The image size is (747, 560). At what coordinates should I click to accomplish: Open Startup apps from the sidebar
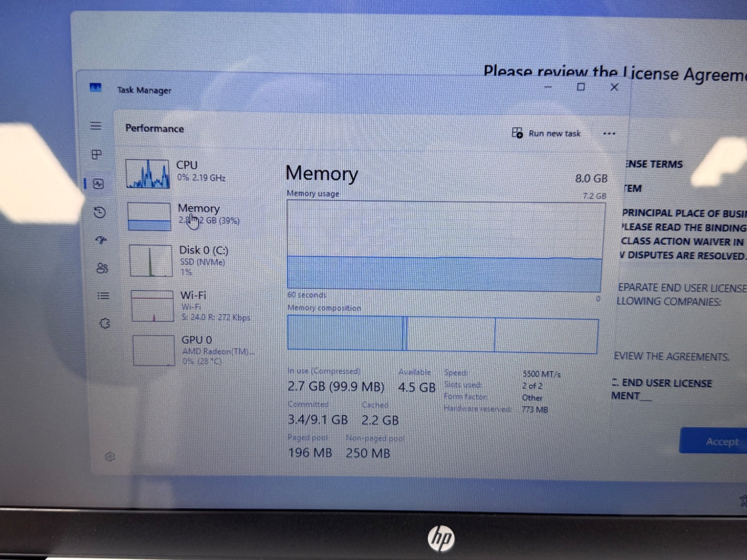101,240
